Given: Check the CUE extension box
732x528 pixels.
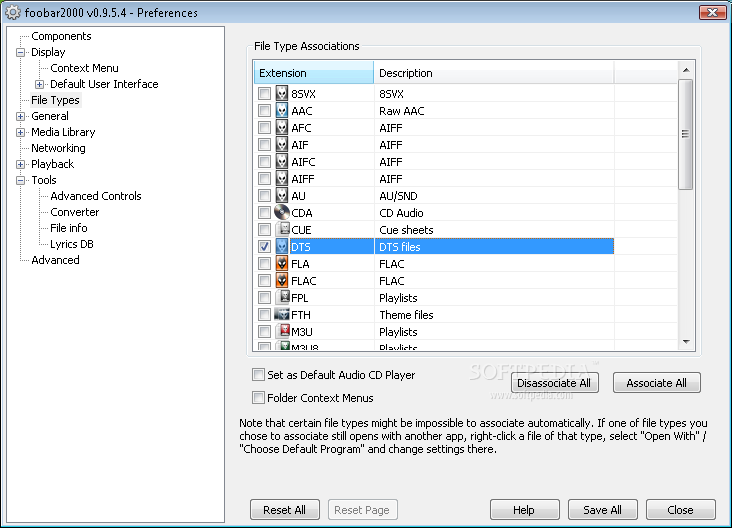Looking at the screenshot, I should (x=264, y=230).
